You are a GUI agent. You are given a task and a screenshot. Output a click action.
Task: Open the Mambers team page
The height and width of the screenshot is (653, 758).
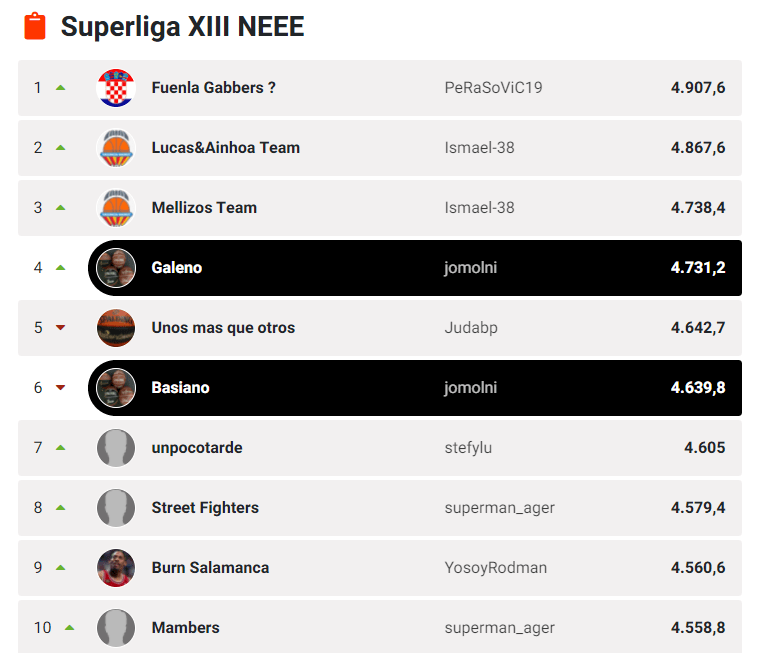click(x=185, y=628)
